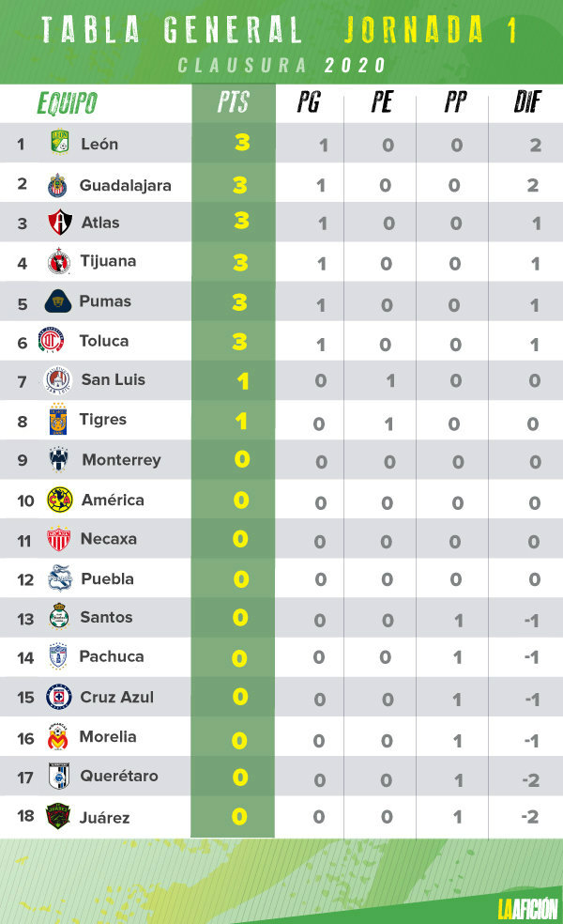Open the Querétaro team name
Screen dimensions: 563x924
click(119, 776)
